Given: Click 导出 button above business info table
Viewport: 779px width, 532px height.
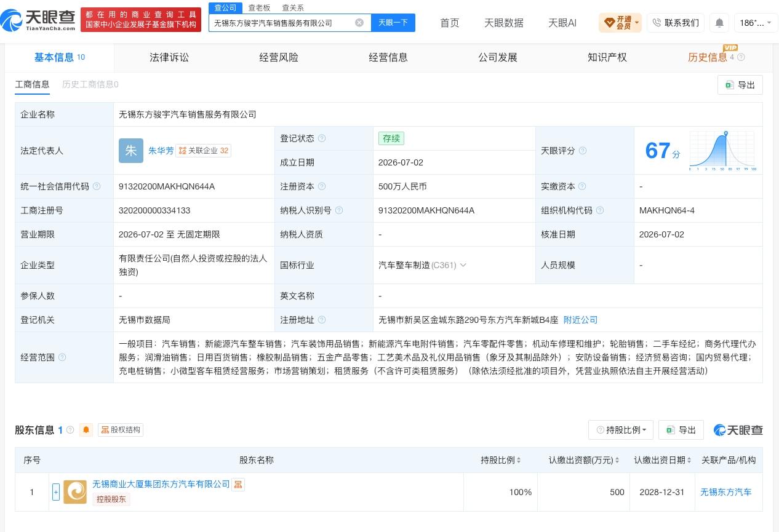Looking at the screenshot, I should click(x=740, y=85).
